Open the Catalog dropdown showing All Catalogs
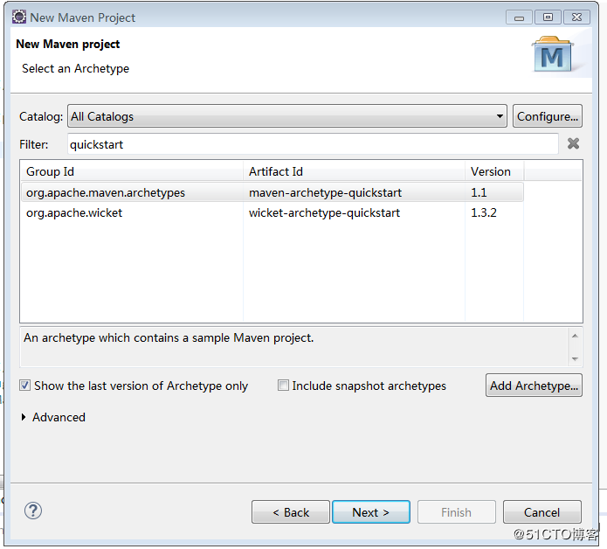This screenshot has width=607, height=549. tap(287, 116)
